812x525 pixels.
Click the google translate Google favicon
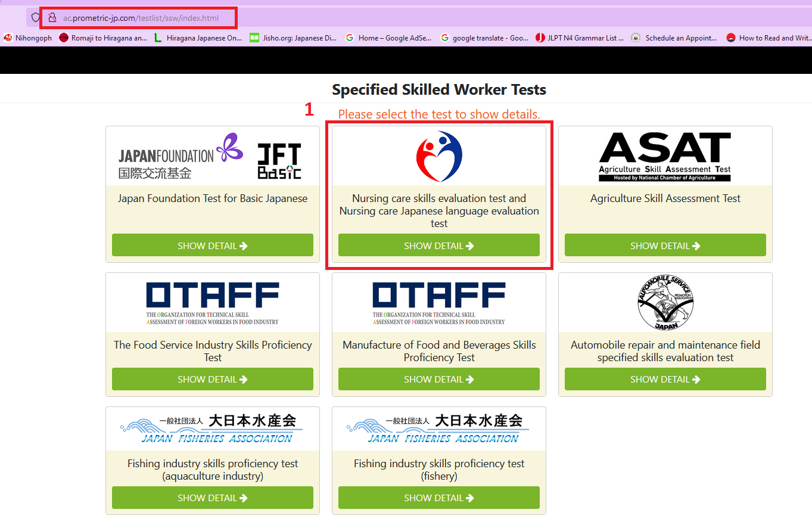click(x=445, y=38)
